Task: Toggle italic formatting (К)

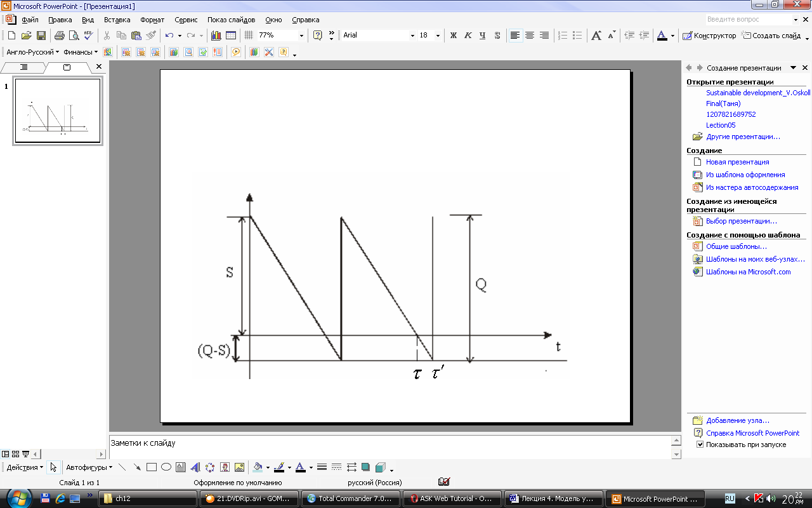Action: (468, 36)
